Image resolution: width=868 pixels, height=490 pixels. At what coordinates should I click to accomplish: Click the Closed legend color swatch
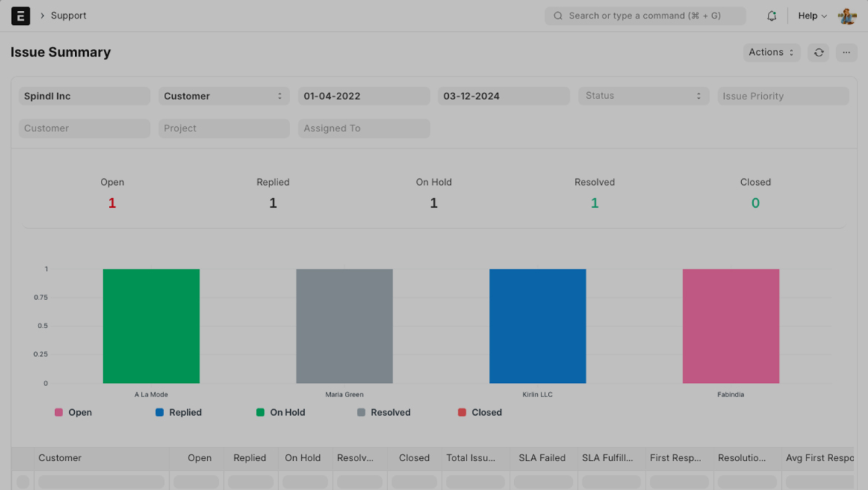462,413
